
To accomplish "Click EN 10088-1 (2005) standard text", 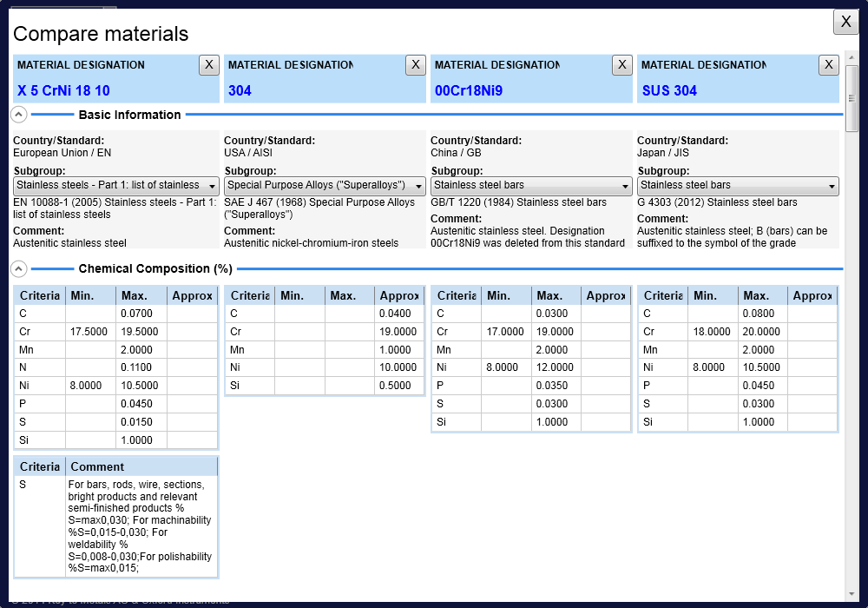I will (115, 208).
